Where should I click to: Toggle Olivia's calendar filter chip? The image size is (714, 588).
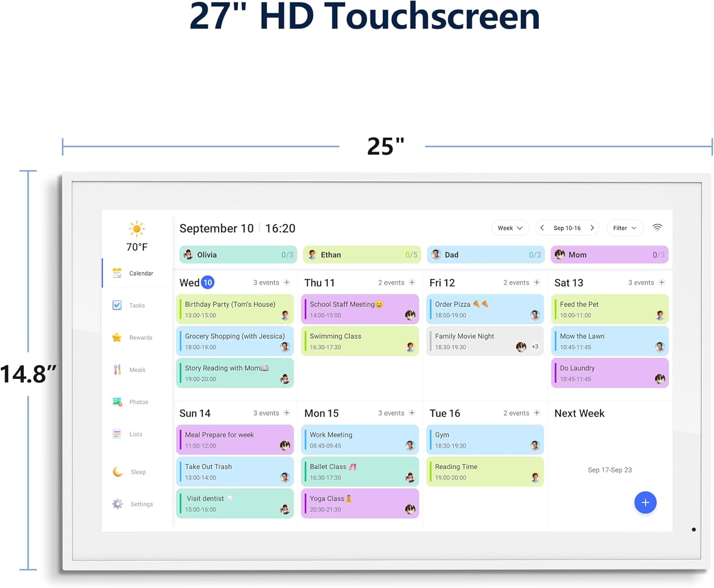click(238, 255)
